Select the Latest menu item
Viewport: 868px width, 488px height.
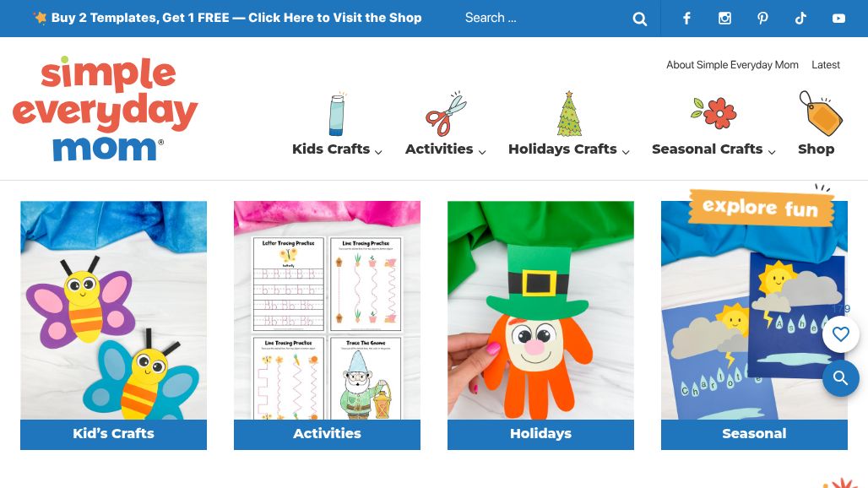click(x=826, y=65)
